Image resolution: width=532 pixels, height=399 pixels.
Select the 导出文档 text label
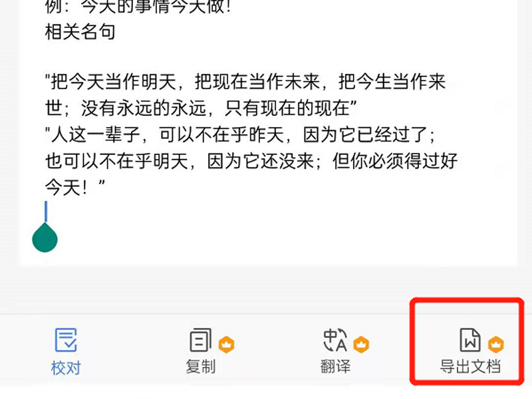click(x=470, y=367)
